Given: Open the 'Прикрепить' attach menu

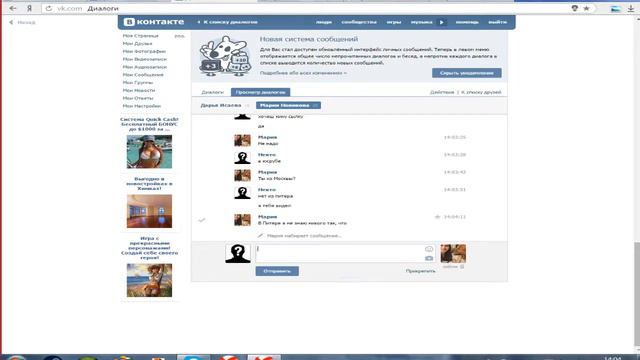Looking at the screenshot, I should pyautogui.click(x=420, y=271).
